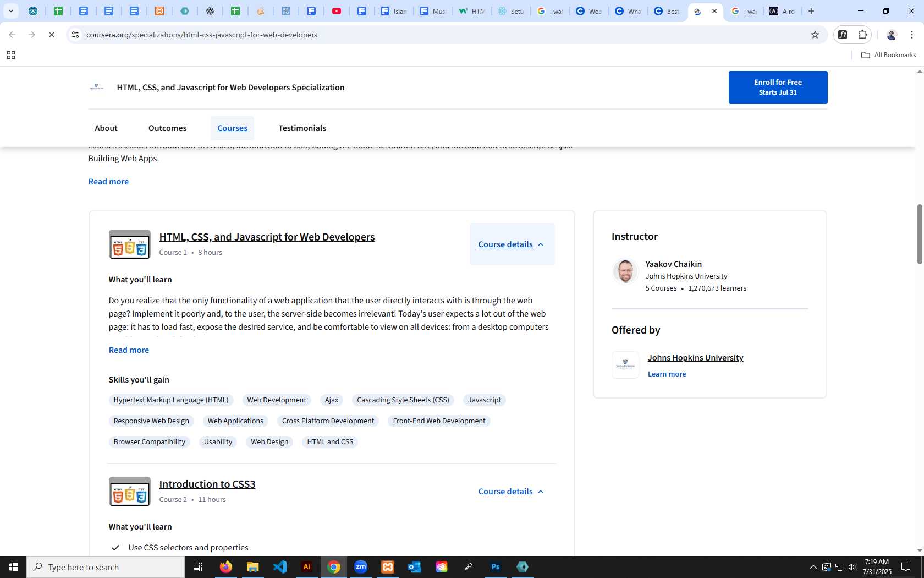Launch Firefox from the taskbar

point(226,567)
